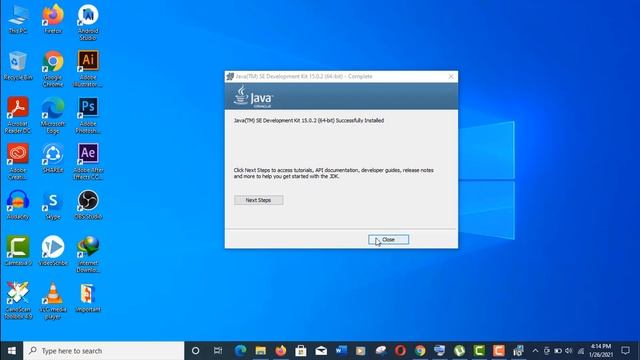640x360 pixels.
Task: Select the Audacity desktop shortcut
Action: (x=18, y=205)
